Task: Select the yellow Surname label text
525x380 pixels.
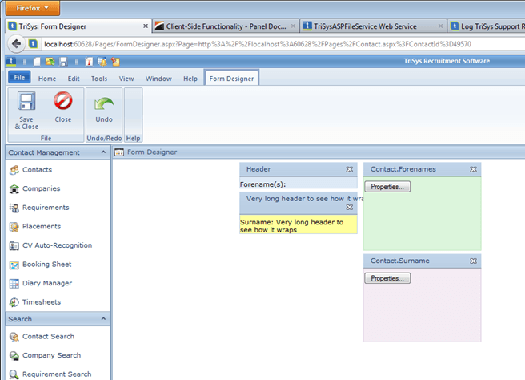Action: tap(292, 225)
